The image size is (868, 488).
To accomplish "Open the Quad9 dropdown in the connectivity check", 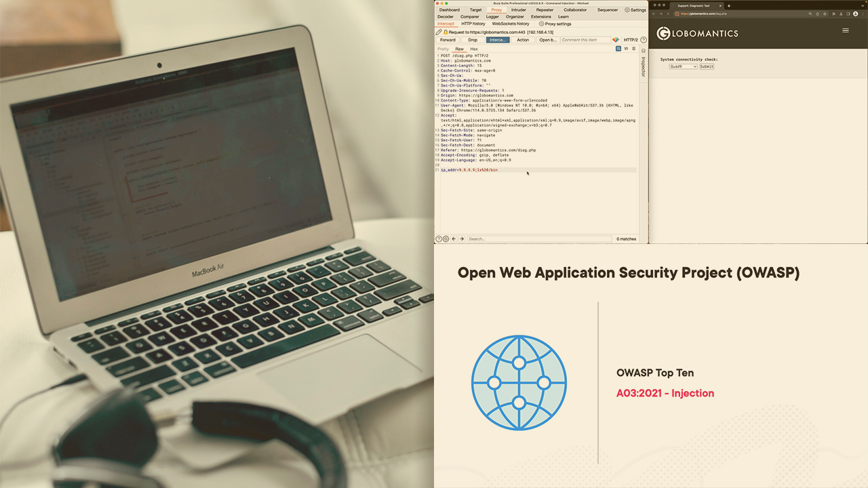I will point(683,66).
